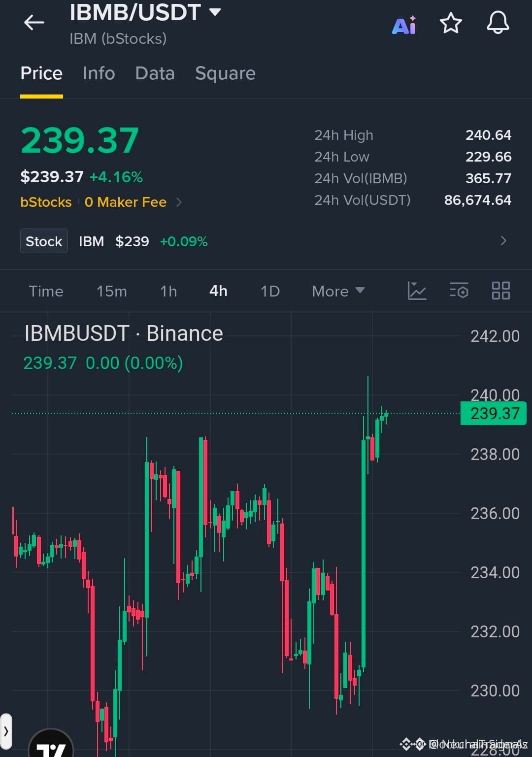Screen dimensions: 532x757
Task: Tap the 0 Maker Fee link
Action: [126, 202]
